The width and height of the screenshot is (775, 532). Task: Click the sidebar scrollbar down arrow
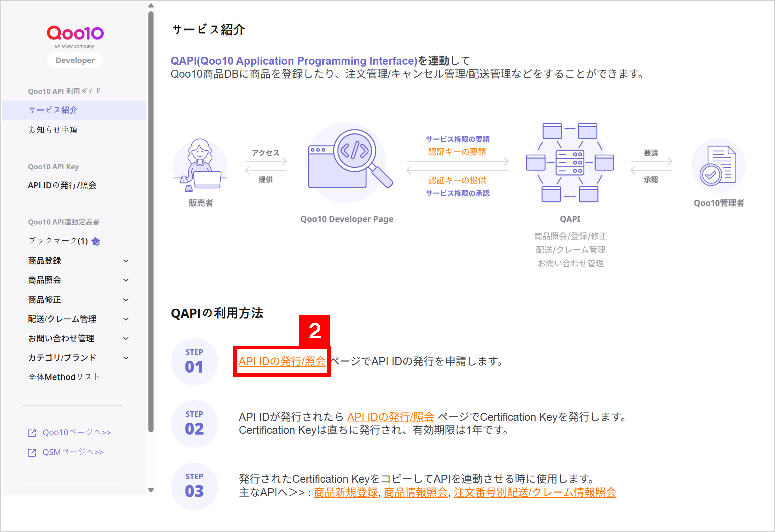[x=151, y=490]
